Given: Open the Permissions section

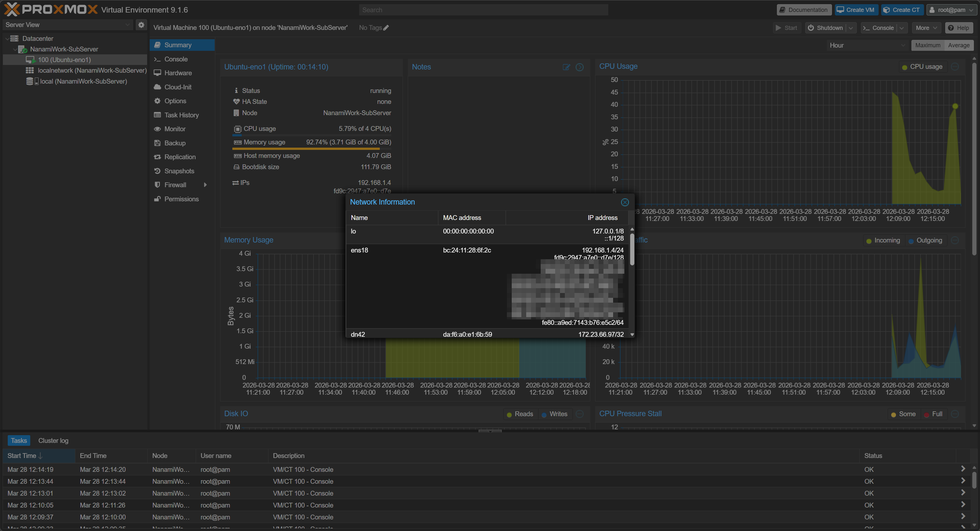Looking at the screenshot, I should pyautogui.click(x=182, y=199).
